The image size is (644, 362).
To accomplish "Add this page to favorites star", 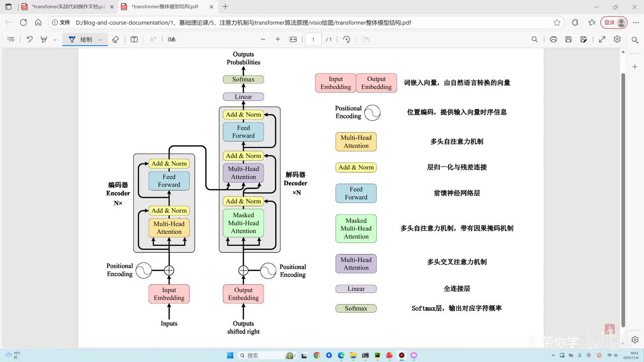I will [x=557, y=23].
